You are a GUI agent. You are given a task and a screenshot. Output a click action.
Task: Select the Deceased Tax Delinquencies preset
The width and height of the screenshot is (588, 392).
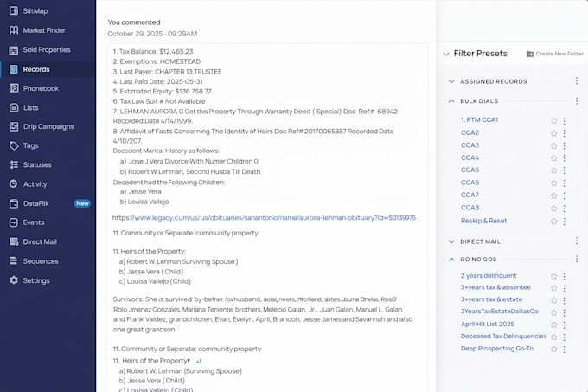pos(503,336)
